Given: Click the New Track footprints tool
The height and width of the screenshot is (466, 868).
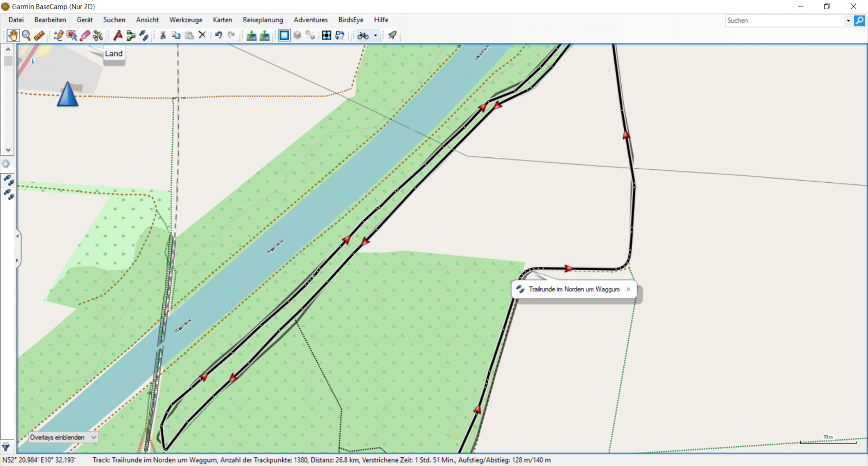Looking at the screenshot, I should tap(144, 35).
